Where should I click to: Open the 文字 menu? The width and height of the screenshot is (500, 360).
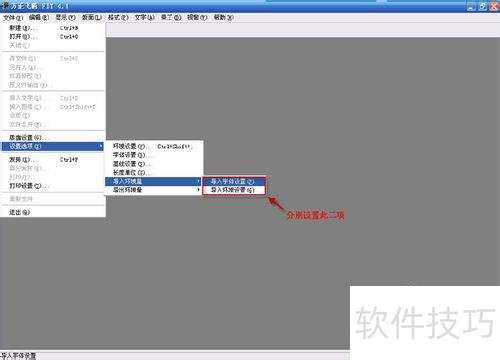pos(144,17)
